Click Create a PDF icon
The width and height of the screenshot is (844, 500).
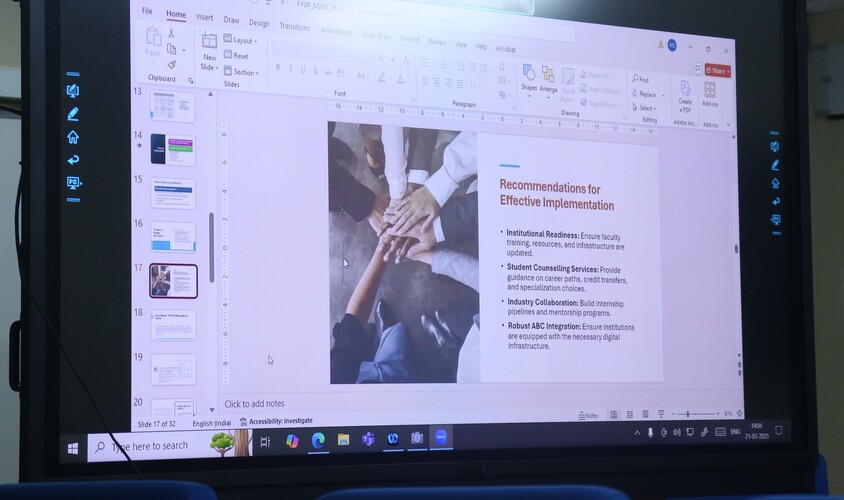tap(685, 96)
